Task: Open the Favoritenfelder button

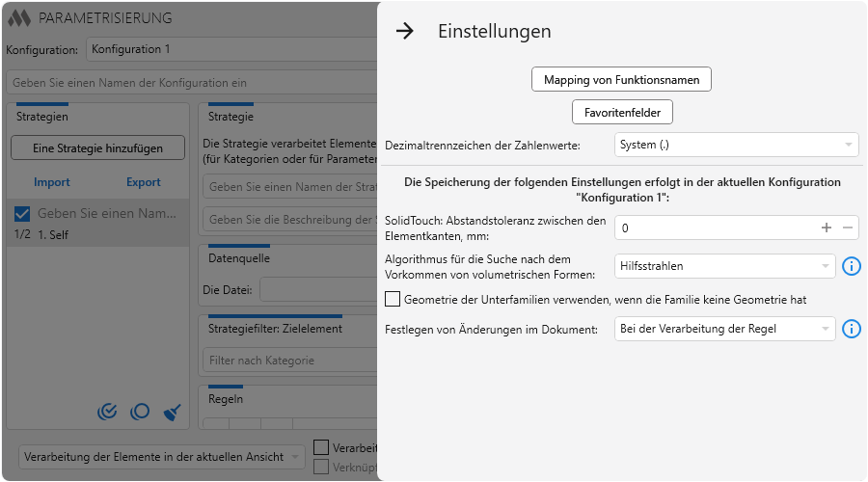Action: 622,112
